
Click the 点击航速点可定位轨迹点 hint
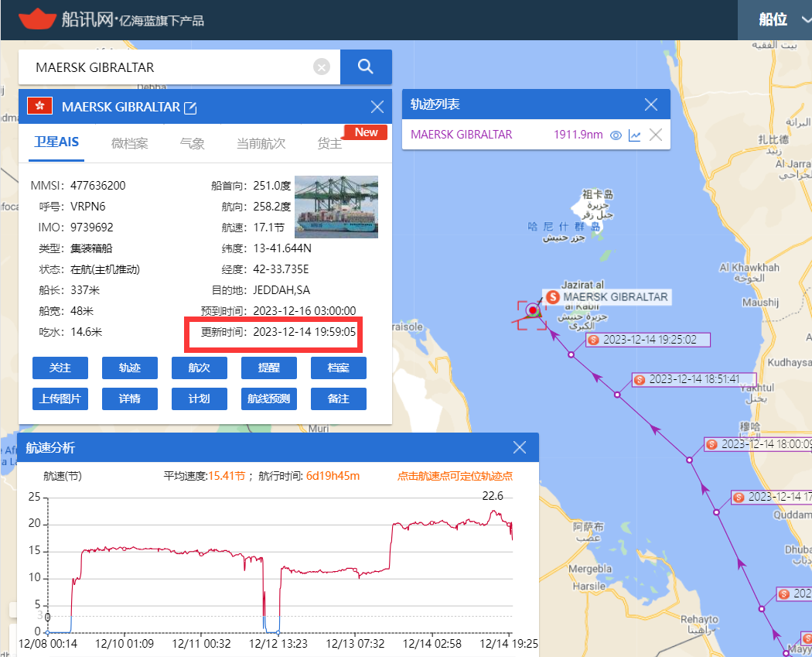455,476
